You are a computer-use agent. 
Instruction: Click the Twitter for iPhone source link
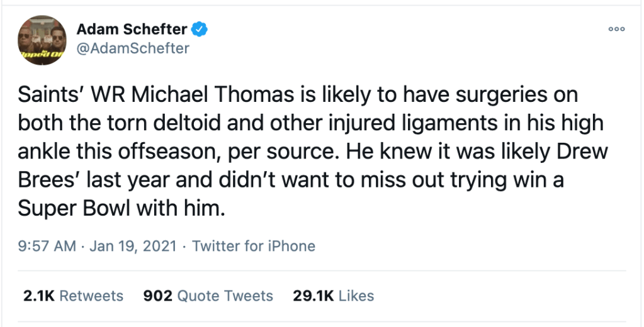coord(254,246)
